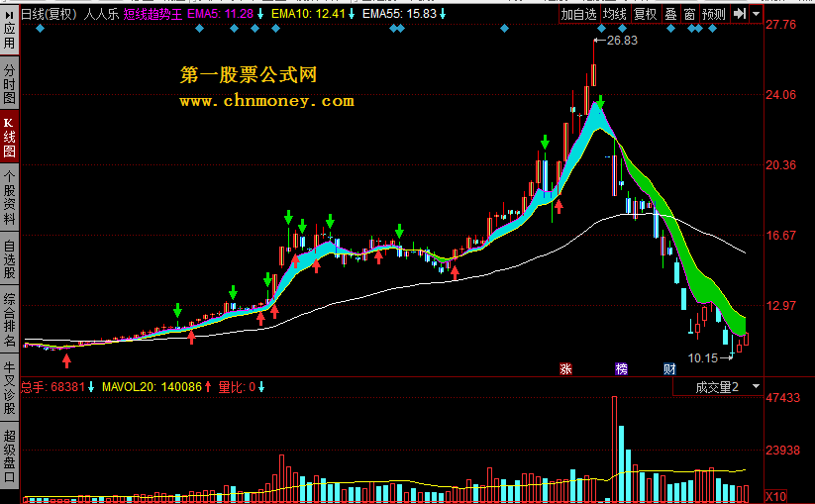Click the EMA55: 15.83 value
Viewport: 815px width, 504px height.
click(400, 14)
